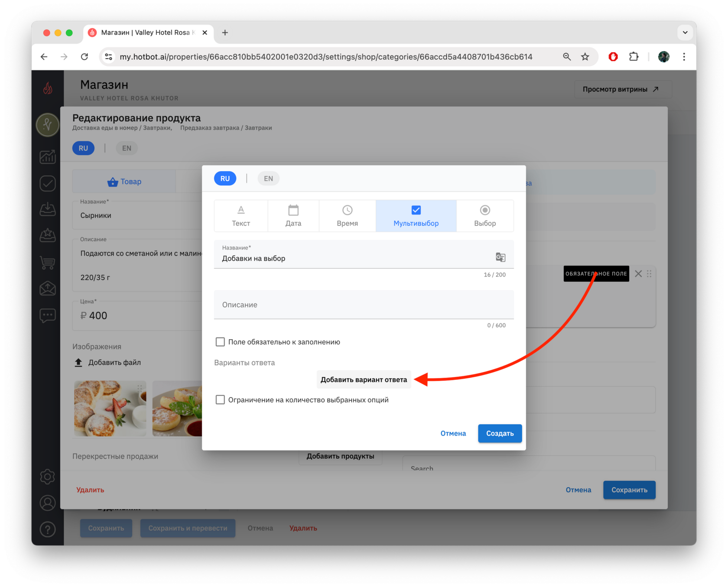Open the settings gear in the sidebar

(48, 477)
